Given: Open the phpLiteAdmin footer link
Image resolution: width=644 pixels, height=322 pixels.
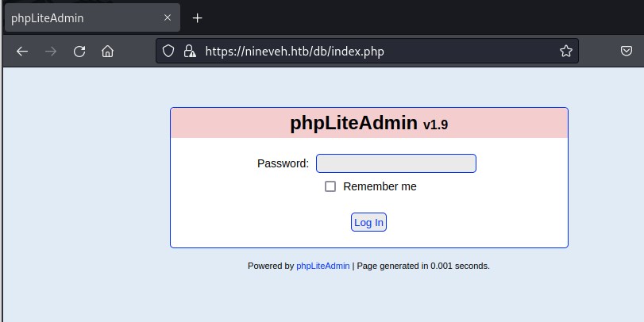Looking at the screenshot, I should [322, 266].
